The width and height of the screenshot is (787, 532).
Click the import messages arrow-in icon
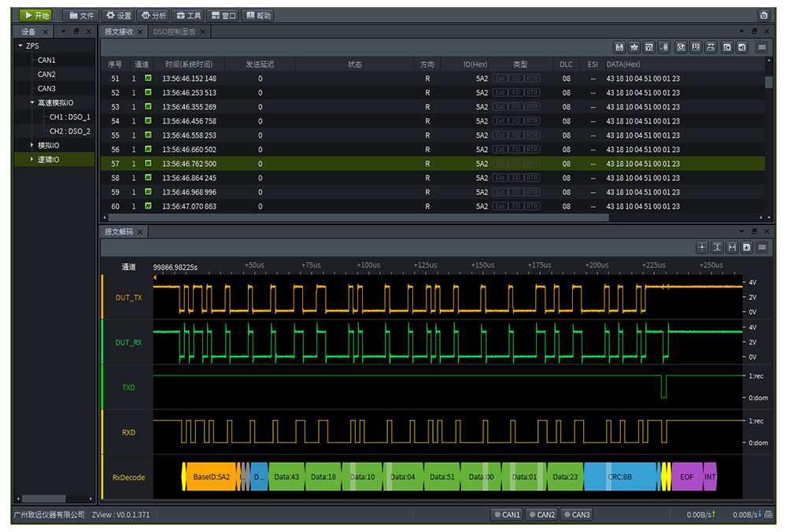(x=742, y=47)
